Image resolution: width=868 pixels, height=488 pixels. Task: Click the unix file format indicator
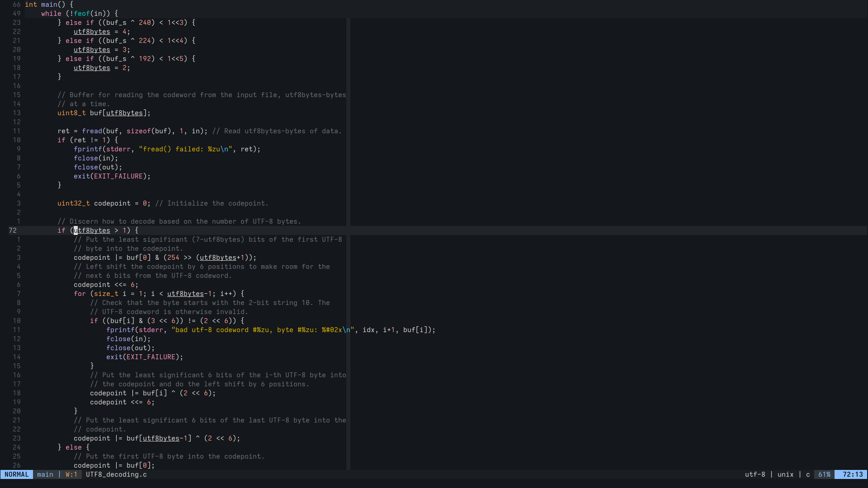coord(786,474)
